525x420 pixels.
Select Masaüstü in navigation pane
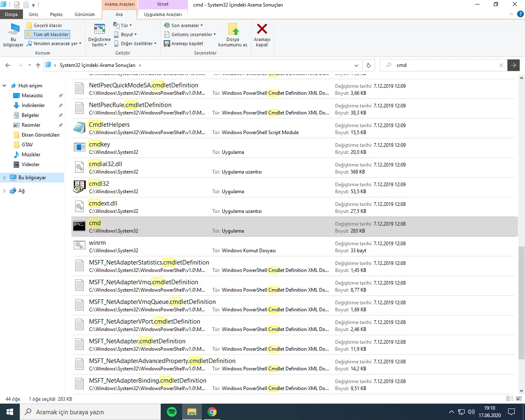[32, 96]
